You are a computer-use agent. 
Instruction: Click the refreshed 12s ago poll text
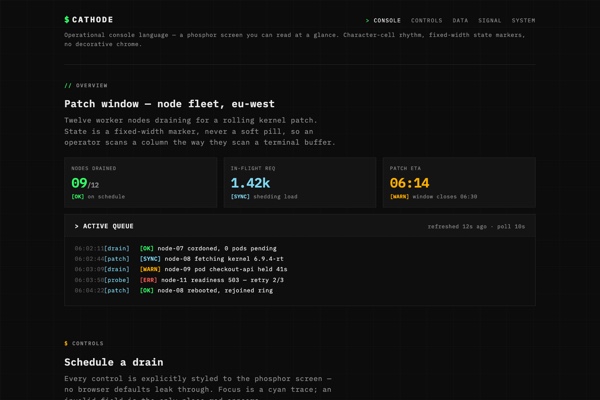(x=476, y=226)
